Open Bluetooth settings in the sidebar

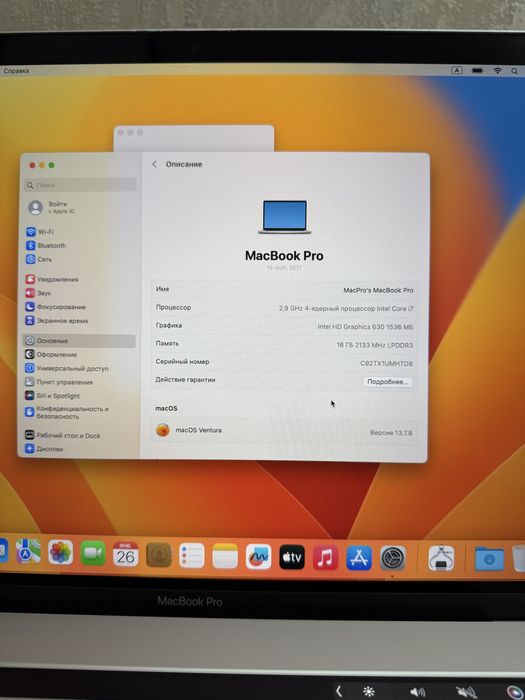[x=46, y=246]
